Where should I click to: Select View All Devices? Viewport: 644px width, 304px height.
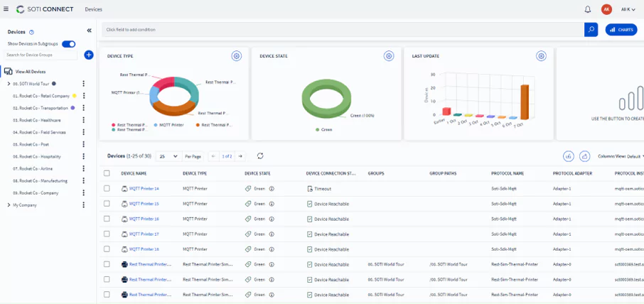tap(31, 72)
